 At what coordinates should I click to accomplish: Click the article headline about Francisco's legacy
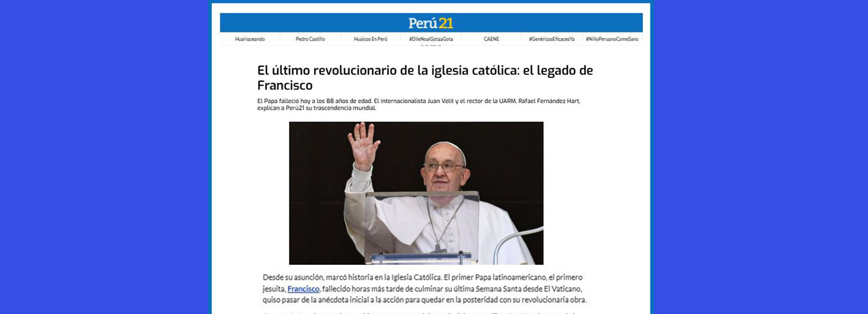pos(425,77)
